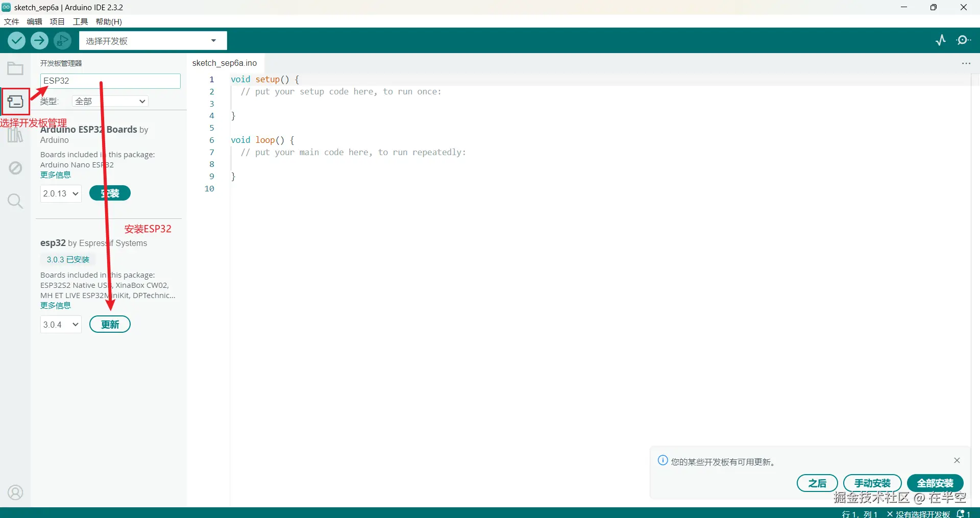Verify the sketch with the checkmark icon

coord(16,40)
